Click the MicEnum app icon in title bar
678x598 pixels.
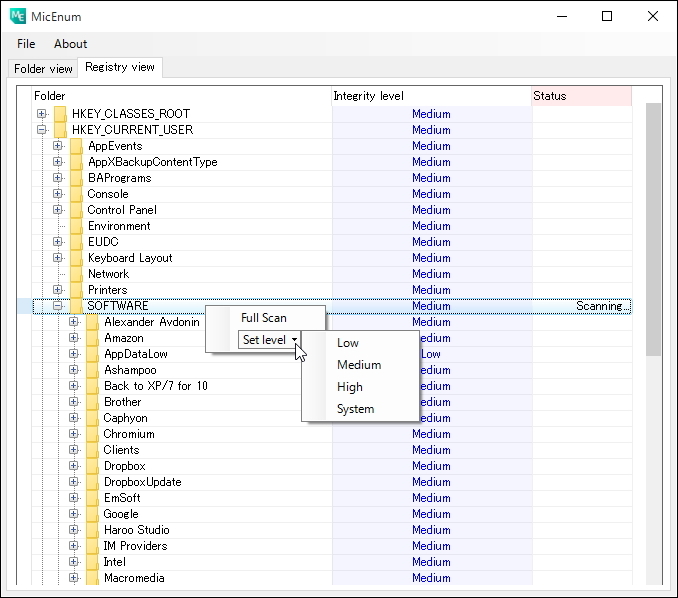pyautogui.click(x=18, y=16)
